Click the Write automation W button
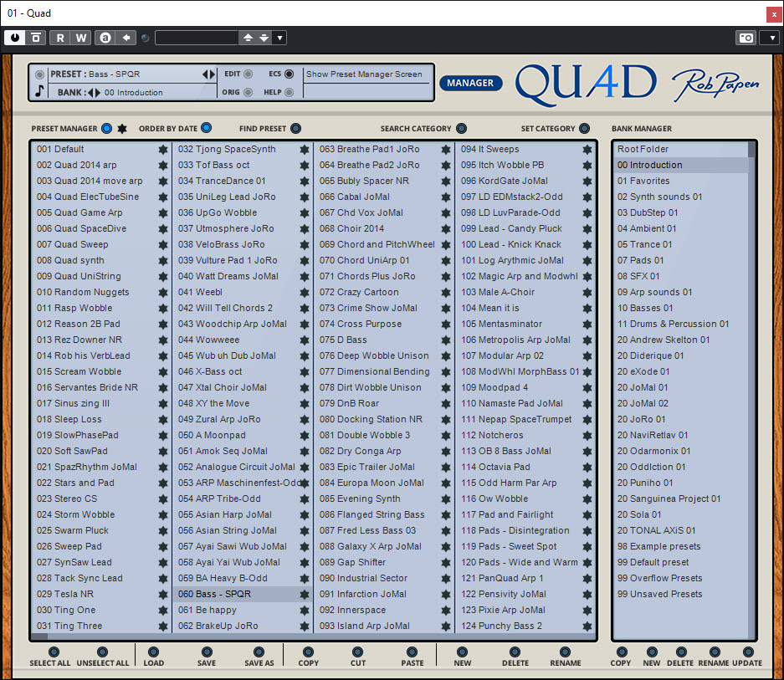The width and height of the screenshot is (784, 680). pos(80,38)
